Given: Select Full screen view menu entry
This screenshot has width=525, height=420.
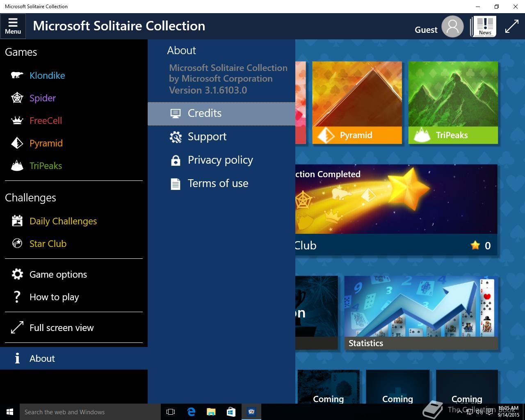Looking at the screenshot, I should (74, 328).
